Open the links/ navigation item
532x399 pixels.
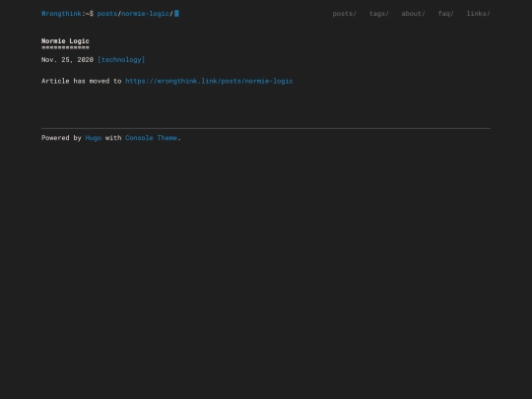tap(479, 14)
